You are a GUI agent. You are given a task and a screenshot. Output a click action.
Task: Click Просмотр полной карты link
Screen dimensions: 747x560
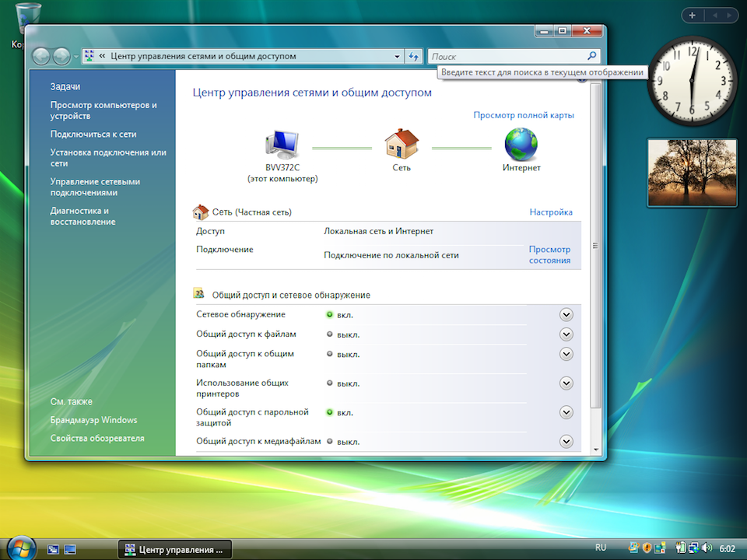coord(524,115)
